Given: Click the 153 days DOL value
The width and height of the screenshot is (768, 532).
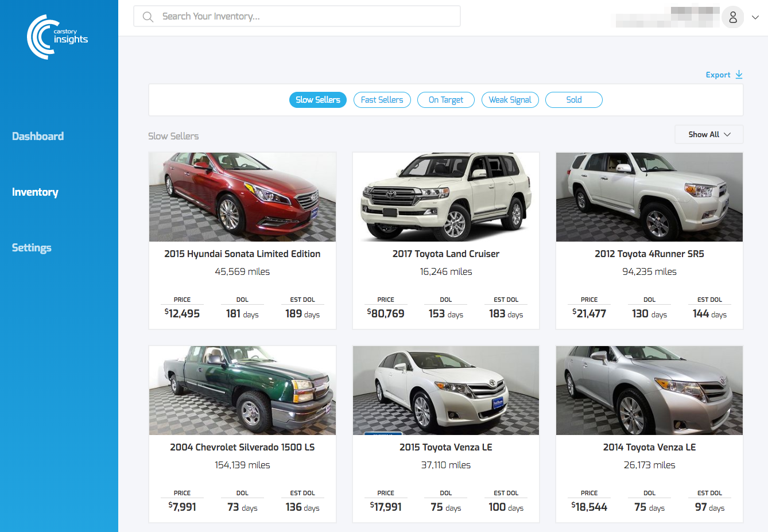Looking at the screenshot, I should [x=446, y=314].
